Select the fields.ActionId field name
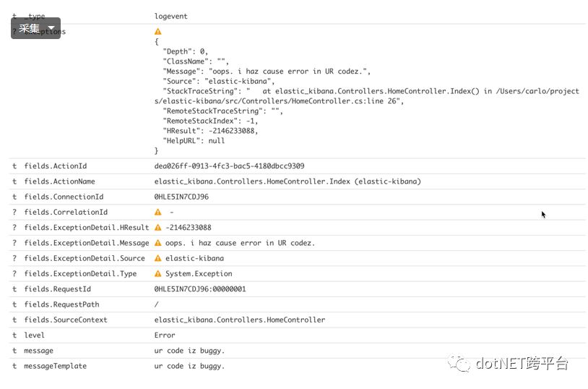The height and width of the screenshot is (389, 588). (x=56, y=166)
